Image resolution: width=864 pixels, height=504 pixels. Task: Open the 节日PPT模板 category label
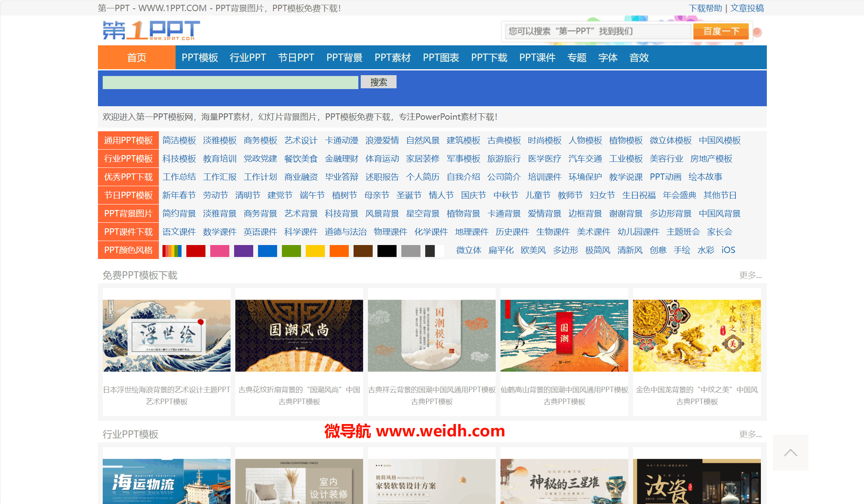pos(128,195)
